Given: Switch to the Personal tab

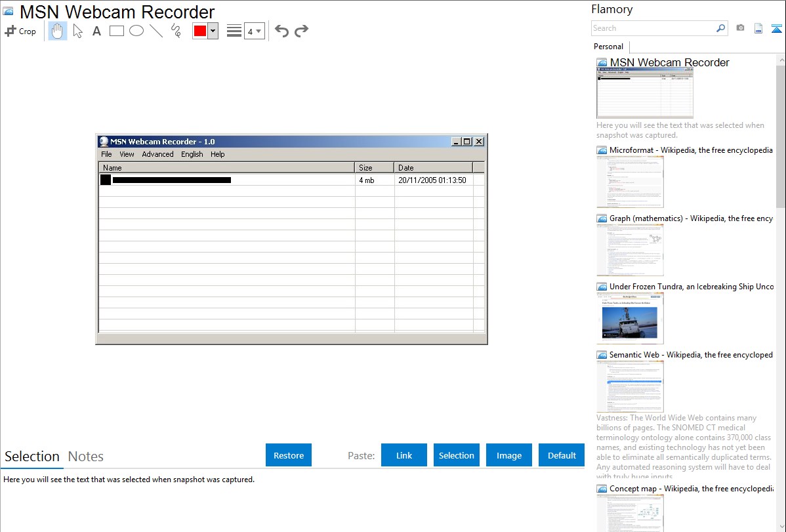Looking at the screenshot, I should 608,47.
